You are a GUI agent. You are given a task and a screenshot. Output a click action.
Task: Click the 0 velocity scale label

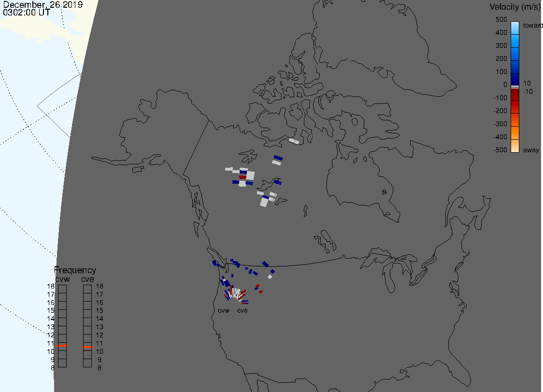click(505, 85)
